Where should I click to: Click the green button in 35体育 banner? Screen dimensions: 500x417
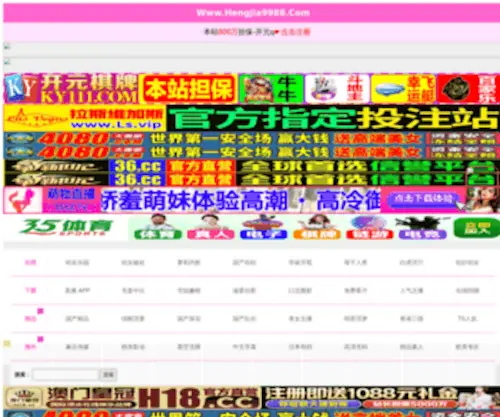pos(477,228)
